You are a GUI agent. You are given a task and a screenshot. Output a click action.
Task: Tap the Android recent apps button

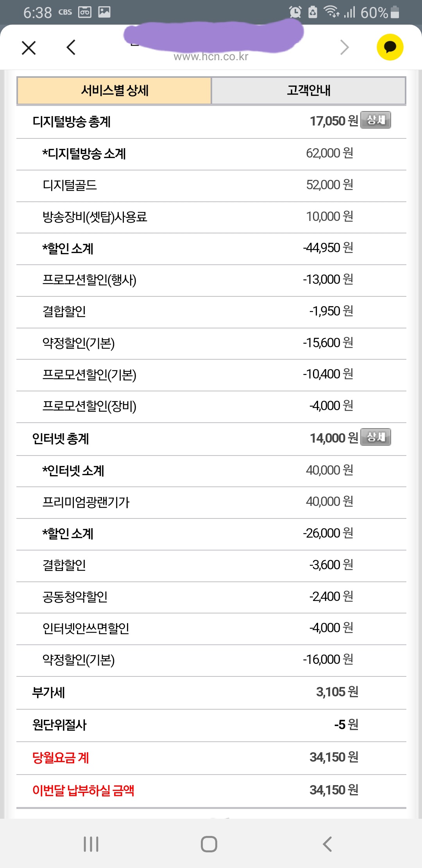click(91, 844)
